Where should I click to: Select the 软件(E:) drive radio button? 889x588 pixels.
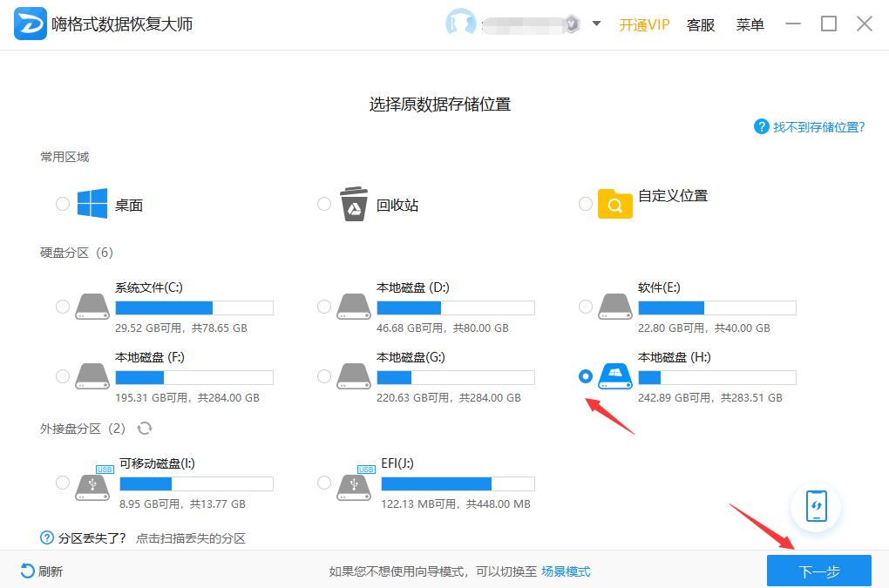pos(585,307)
